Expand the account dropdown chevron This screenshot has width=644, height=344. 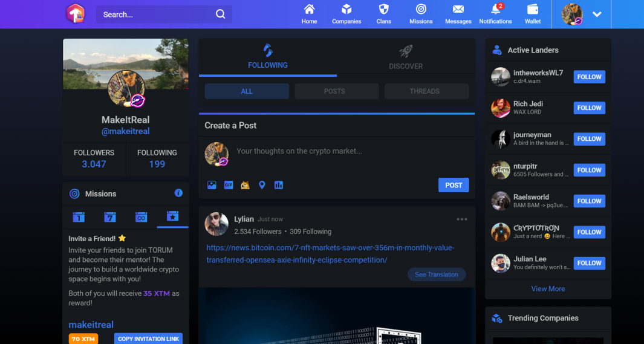point(597,15)
